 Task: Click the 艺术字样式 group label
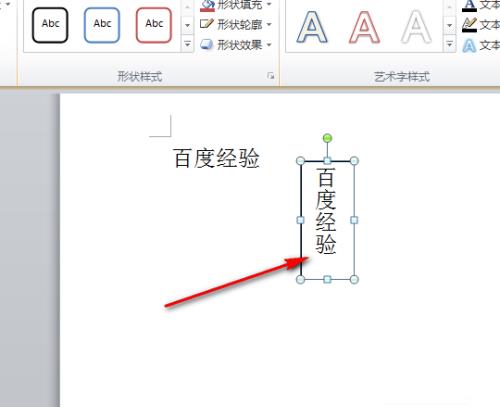(x=402, y=77)
